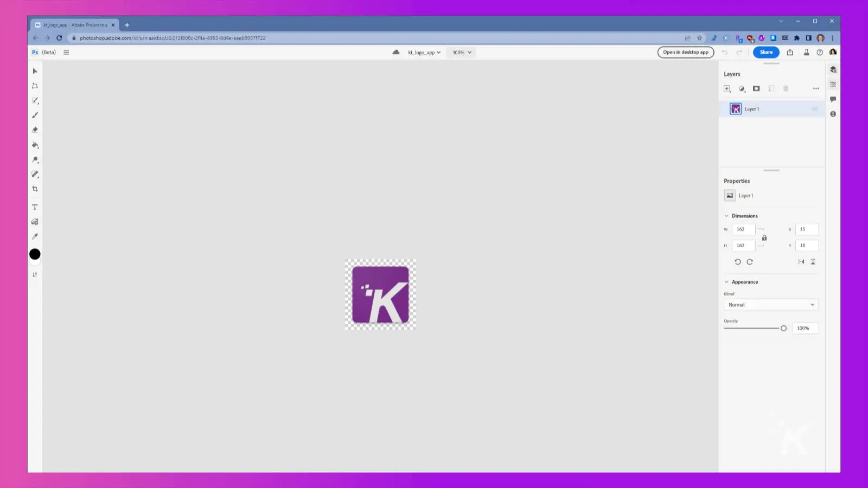Click the Y position input field
This screenshot has width=868, height=488.
[807, 246]
